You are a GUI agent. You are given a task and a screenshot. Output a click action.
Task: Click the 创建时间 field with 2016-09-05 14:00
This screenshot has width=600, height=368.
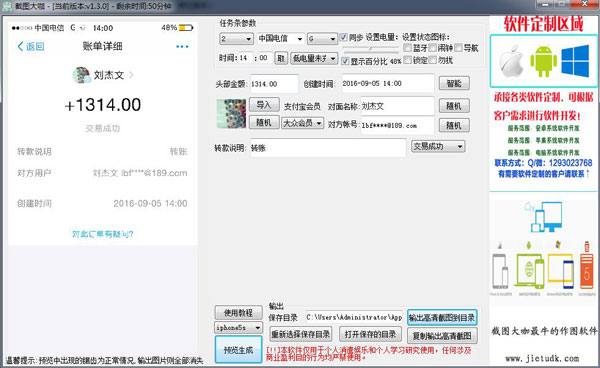tap(388, 83)
